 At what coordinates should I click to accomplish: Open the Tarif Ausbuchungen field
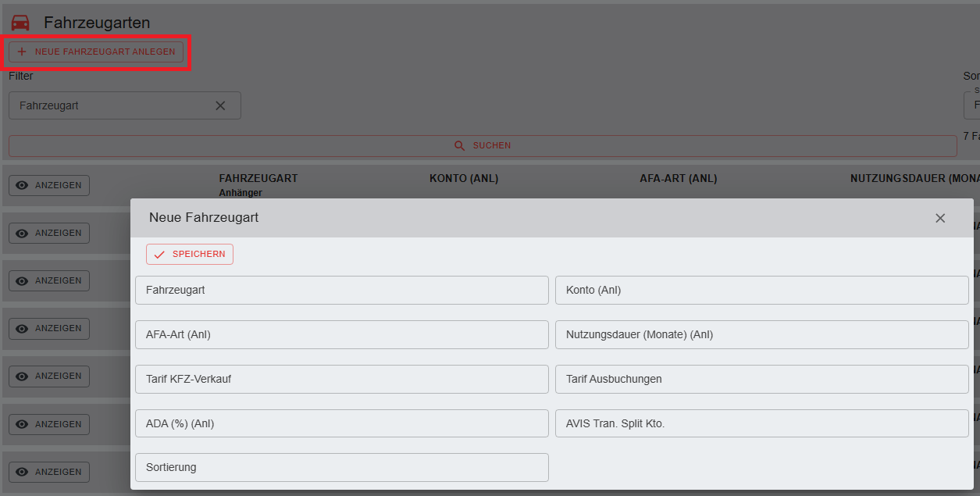[x=761, y=379]
